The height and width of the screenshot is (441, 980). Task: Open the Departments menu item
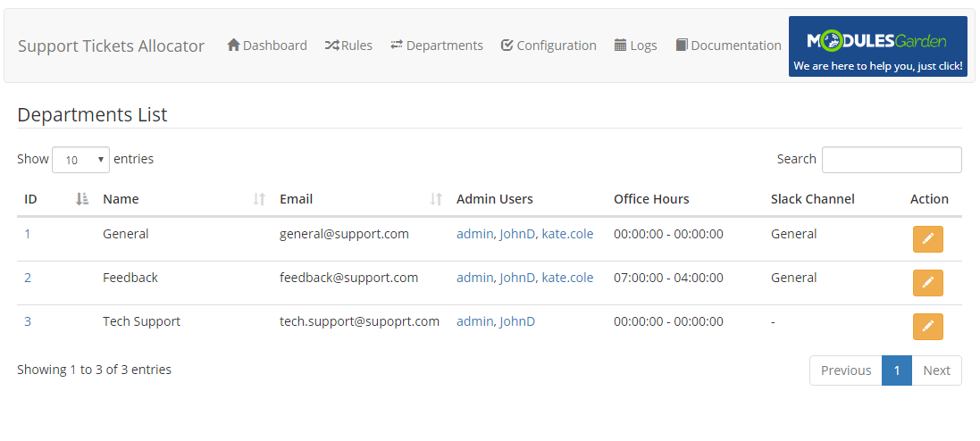pos(436,46)
